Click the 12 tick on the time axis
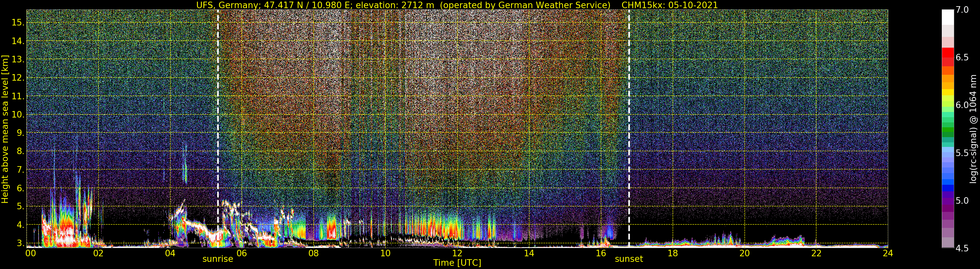The height and width of the screenshot is (269, 980). [x=457, y=253]
